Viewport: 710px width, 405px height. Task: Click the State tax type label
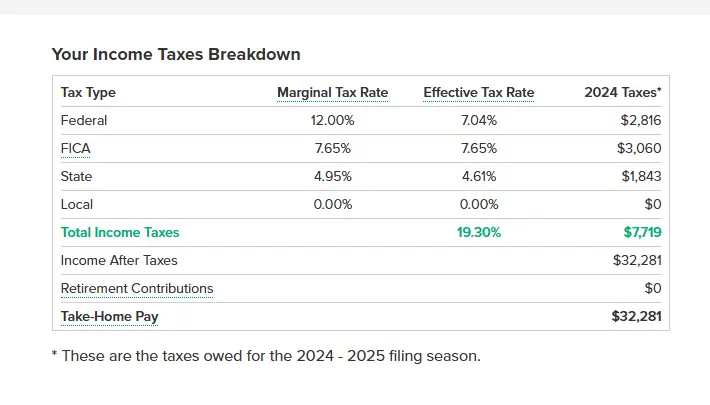77,177
